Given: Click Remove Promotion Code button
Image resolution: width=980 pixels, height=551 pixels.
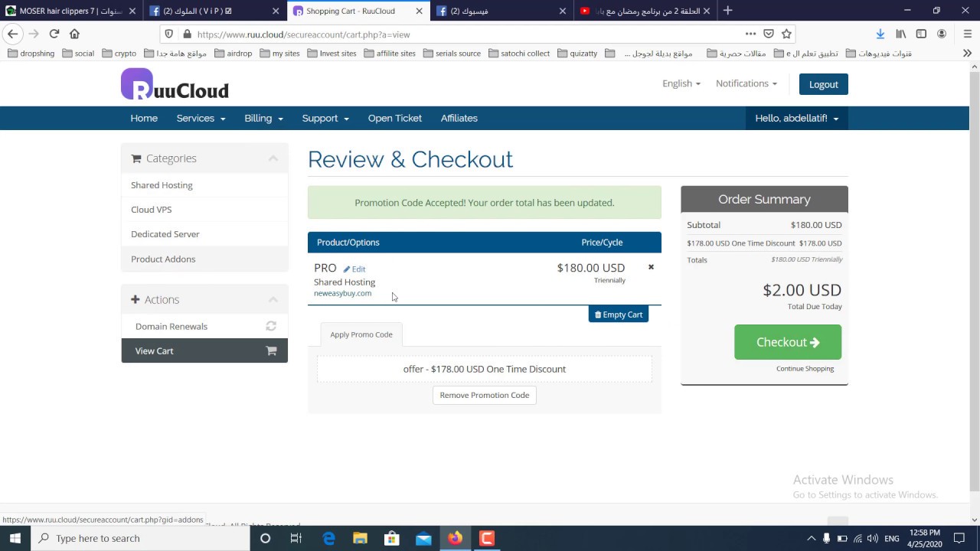Looking at the screenshot, I should coord(485,395).
